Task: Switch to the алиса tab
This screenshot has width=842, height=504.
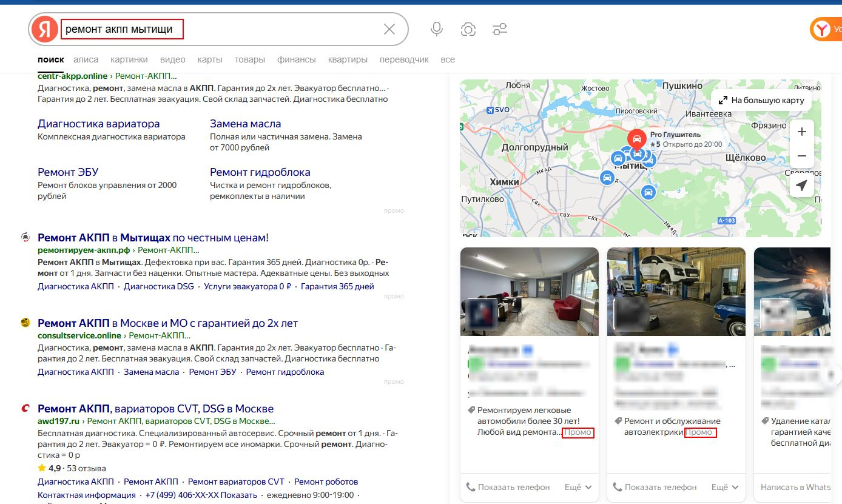Action: (86, 59)
